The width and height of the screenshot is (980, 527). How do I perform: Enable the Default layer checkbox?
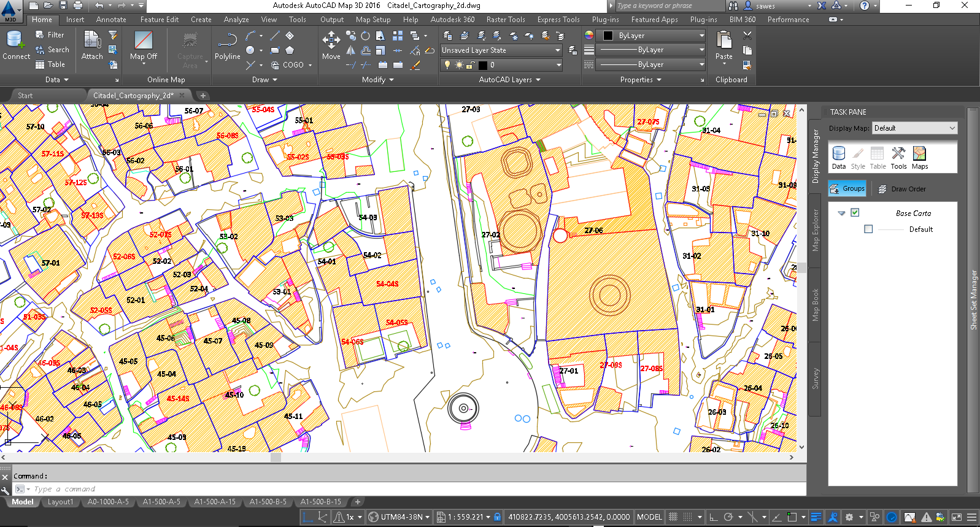pyautogui.click(x=868, y=229)
